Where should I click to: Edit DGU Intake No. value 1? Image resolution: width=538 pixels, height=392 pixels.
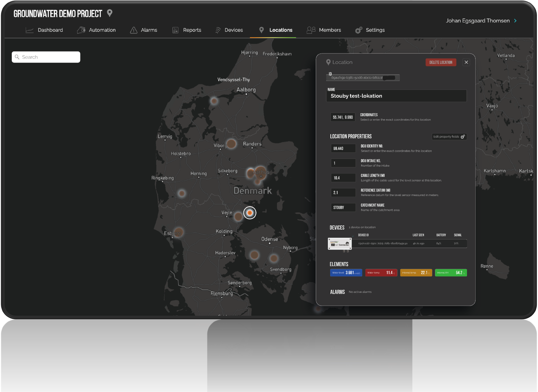(x=343, y=163)
